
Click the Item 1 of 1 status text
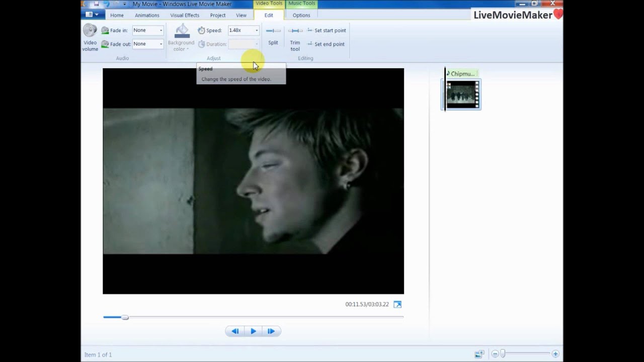point(98,354)
